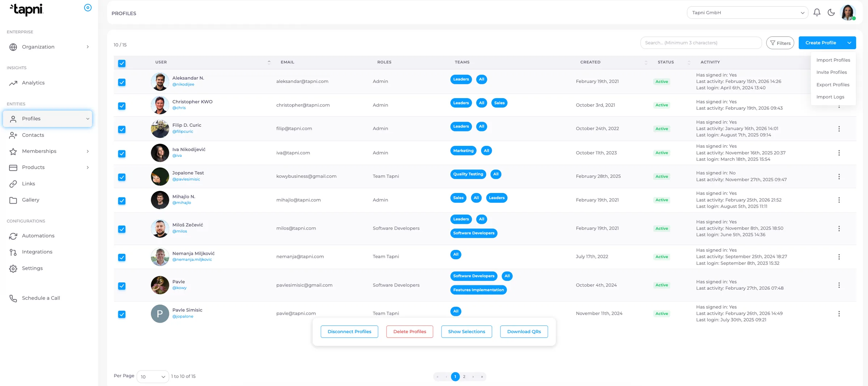Uncheck Christopher KWO row checkbox
The height and width of the screenshot is (386, 868).
coord(122,106)
